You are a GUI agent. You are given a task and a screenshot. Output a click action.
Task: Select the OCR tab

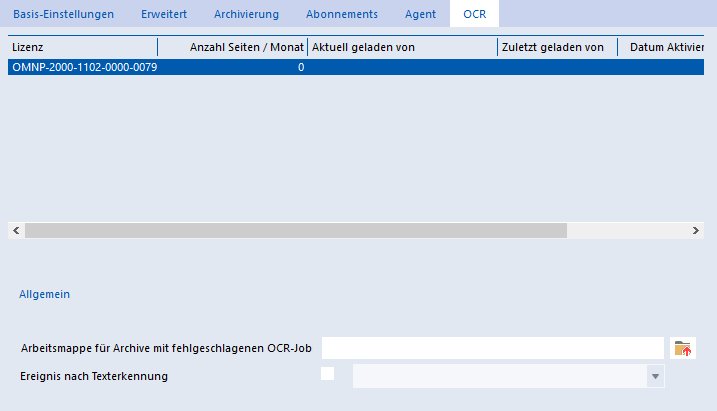(x=474, y=14)
